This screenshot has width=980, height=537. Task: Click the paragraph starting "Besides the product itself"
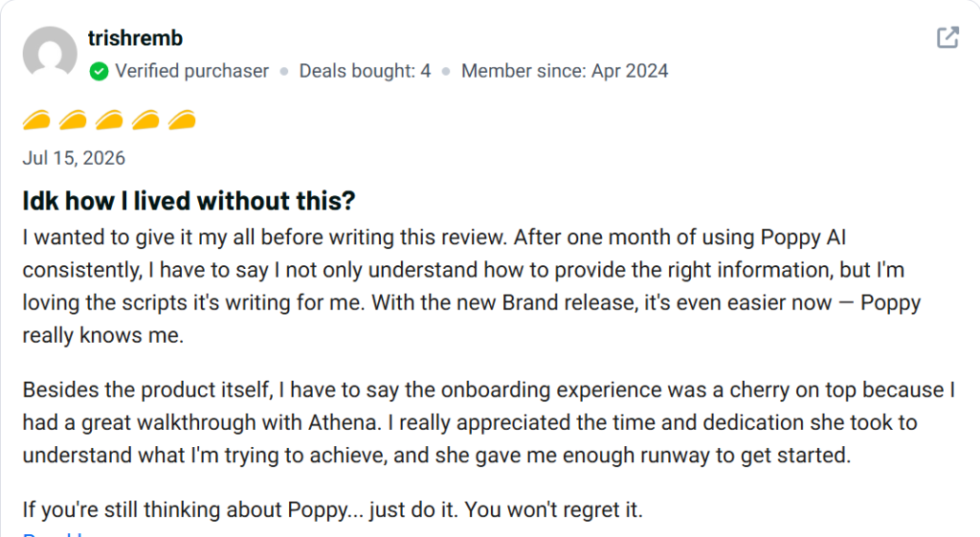click(489, 422)
